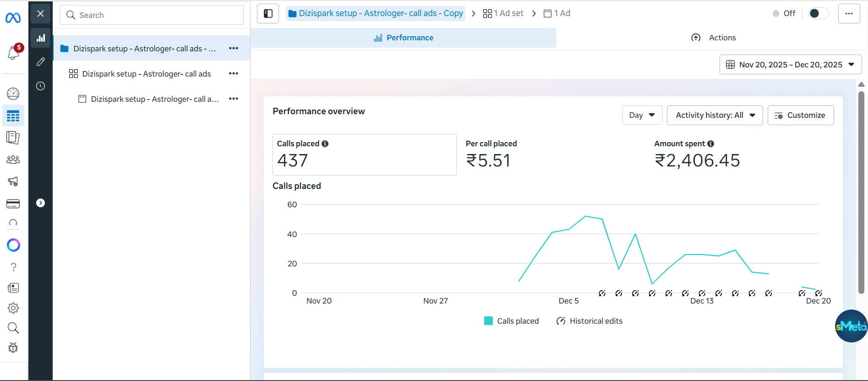Expand the Activity history: All dropdown
Screen dimensions: 868x381
[x=715, y=115]
